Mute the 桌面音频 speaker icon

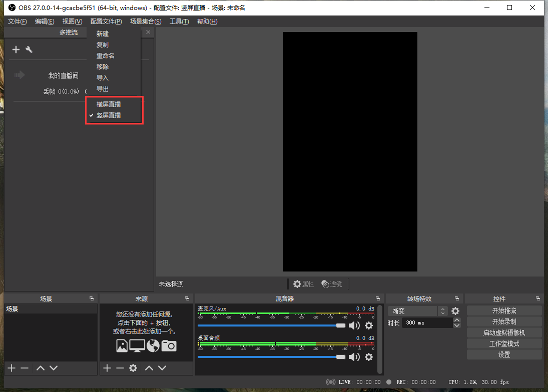pyautogui.click(x=354, y=357)
